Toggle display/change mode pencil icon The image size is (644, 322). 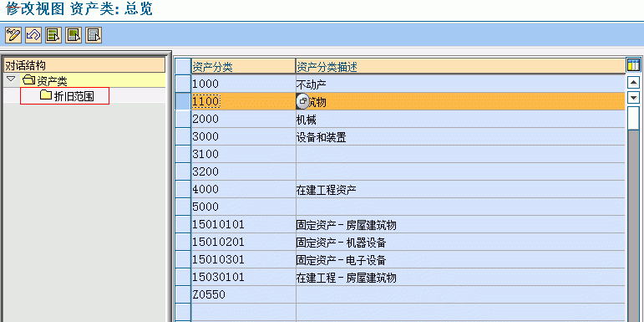(13, 35)
